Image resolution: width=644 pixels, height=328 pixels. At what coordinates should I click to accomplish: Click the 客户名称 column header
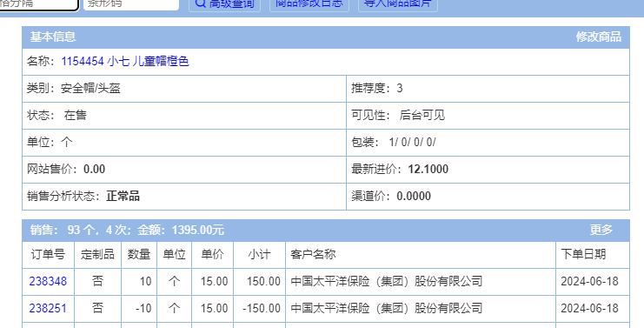pos(421,255)
